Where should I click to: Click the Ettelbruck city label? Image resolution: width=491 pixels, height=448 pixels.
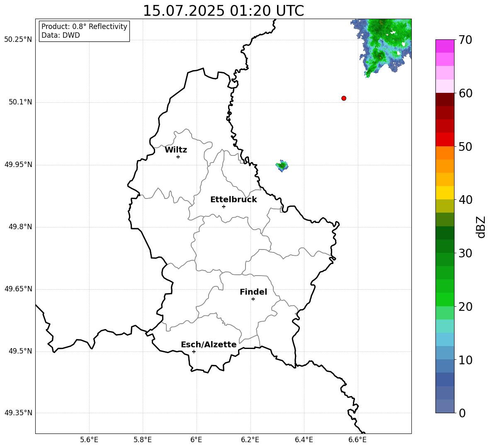pyautogui.click(x=233, y=200)
